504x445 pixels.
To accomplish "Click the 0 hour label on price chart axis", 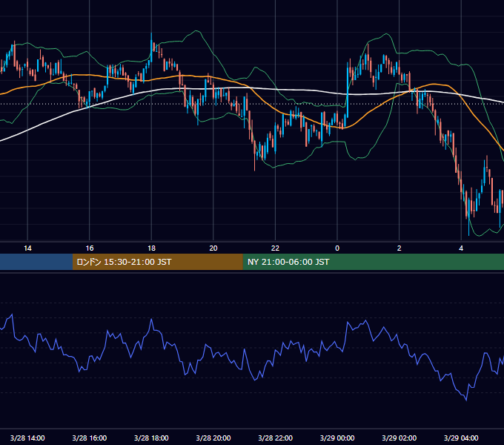I will pyautogui.click(x=337, y=248).
